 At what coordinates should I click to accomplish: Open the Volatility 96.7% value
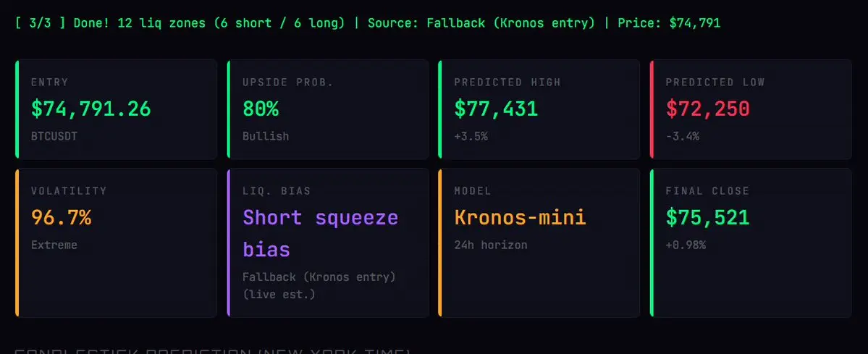click(61, 217)
